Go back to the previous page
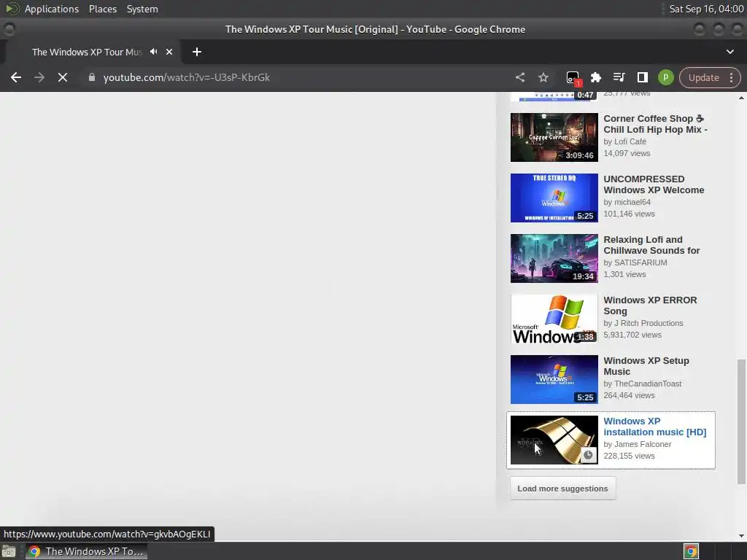Screen dimensions: 747x560 [16, 77]
